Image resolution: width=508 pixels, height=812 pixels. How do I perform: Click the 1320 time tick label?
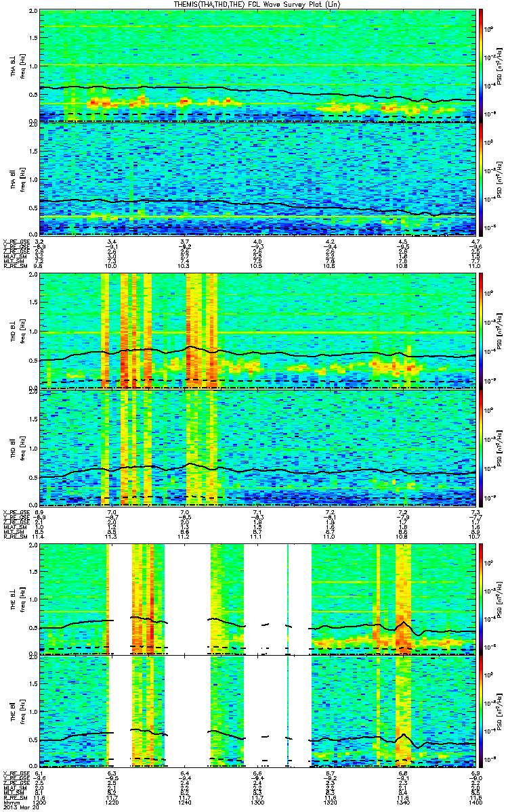point(330,802)
